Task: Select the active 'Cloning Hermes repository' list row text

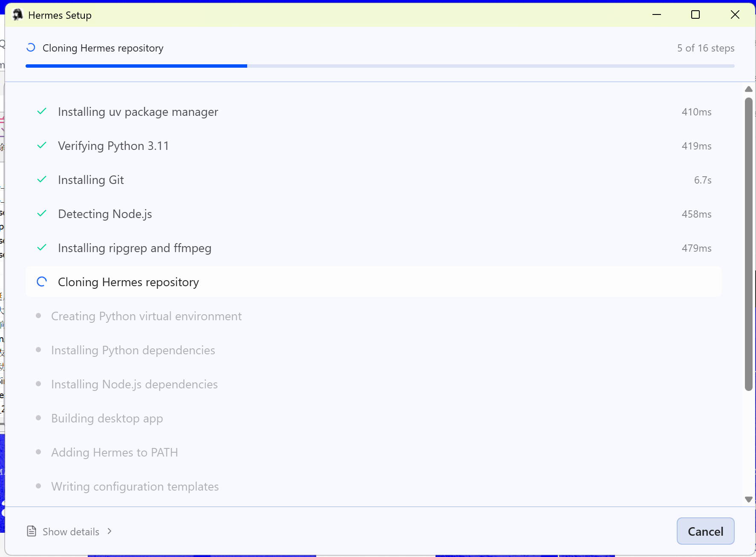Action: 128,282
